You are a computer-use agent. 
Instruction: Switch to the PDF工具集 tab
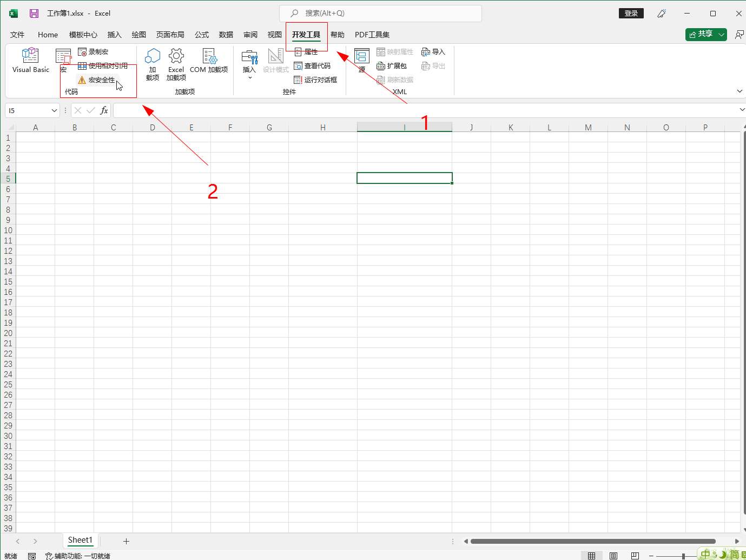point(372,35)
